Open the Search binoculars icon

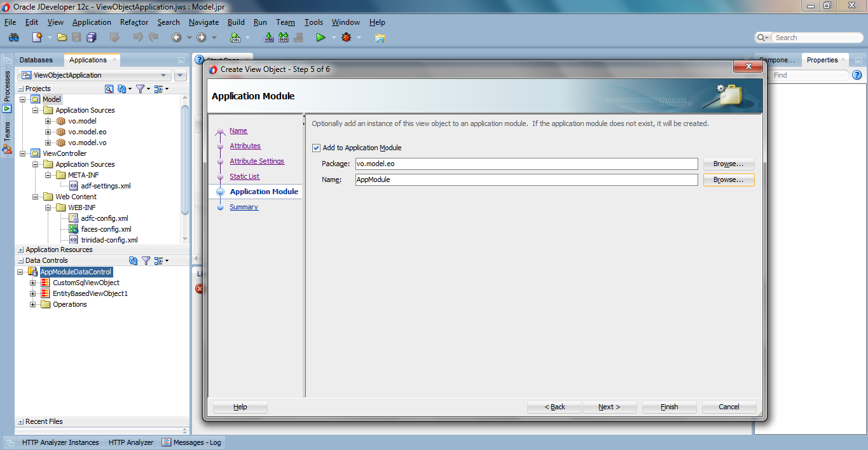[x=13, y=37]
